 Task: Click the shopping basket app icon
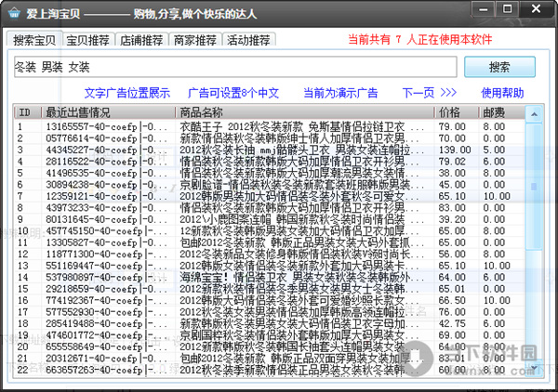pos(15,14)
